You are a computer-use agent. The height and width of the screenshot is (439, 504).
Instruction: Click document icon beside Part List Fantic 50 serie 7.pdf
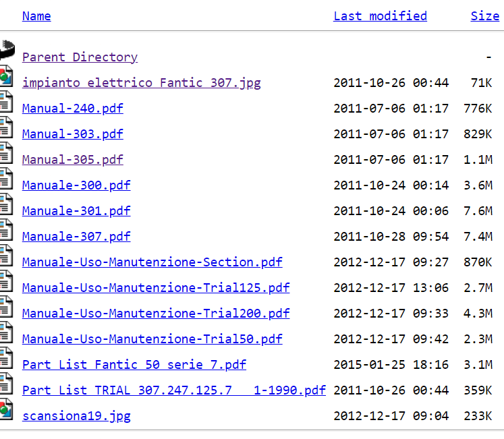click(6, 357)
